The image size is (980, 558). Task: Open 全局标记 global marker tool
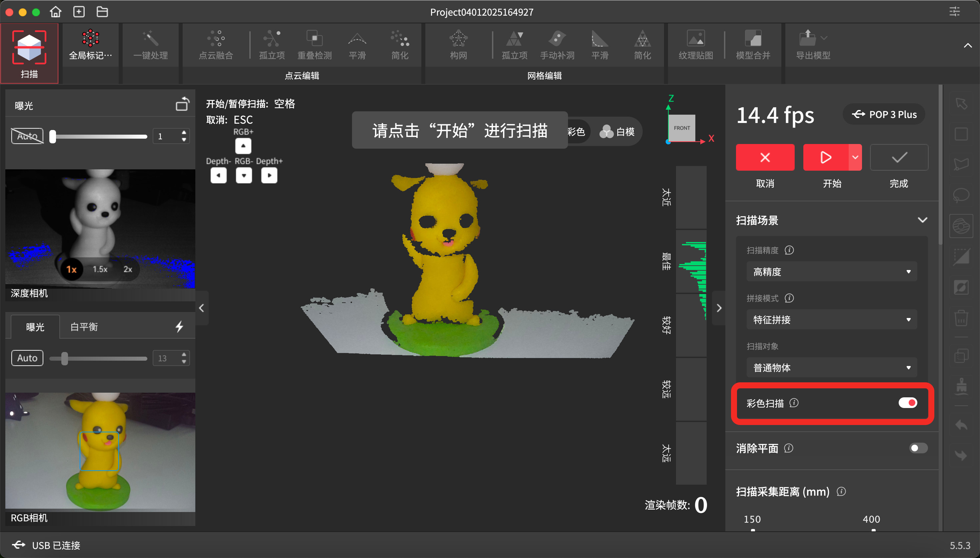(90, 45)
